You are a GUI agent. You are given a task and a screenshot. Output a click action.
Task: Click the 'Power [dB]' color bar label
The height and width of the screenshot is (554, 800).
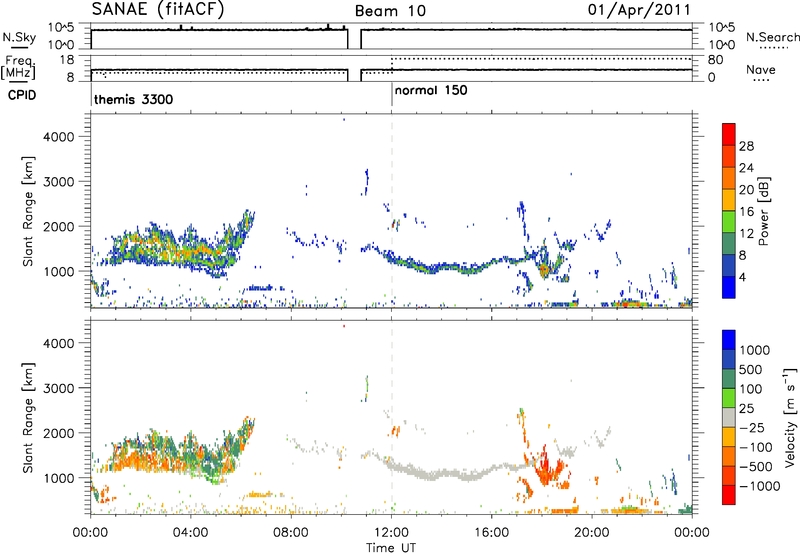coord(764,211)
